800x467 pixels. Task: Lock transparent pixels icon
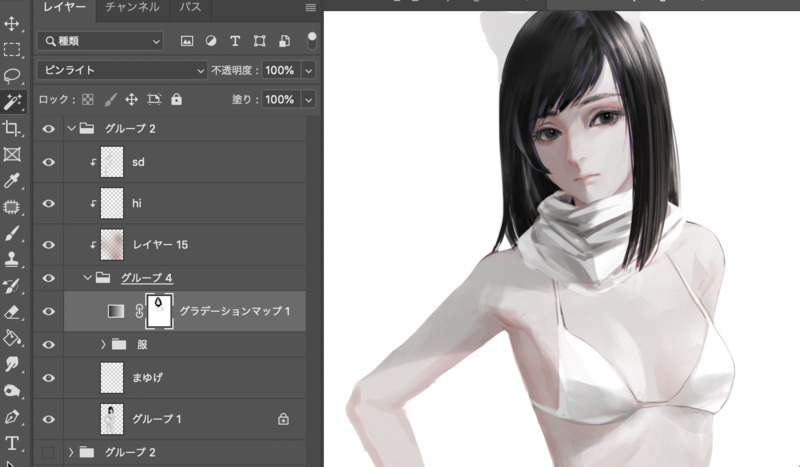click(88, 100)
